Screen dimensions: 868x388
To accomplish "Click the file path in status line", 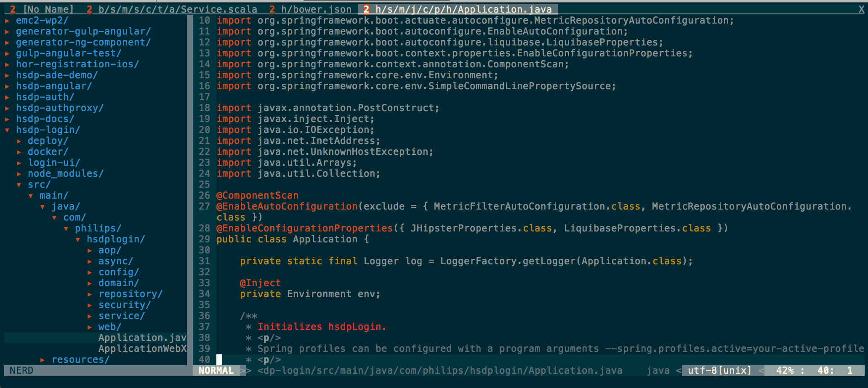I will point(440,371).
